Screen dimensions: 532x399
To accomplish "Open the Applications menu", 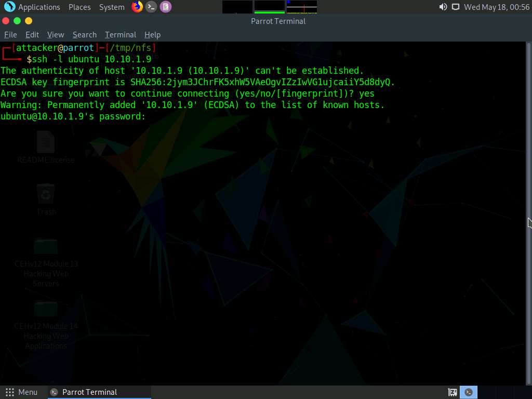I will tap(39, 7).
